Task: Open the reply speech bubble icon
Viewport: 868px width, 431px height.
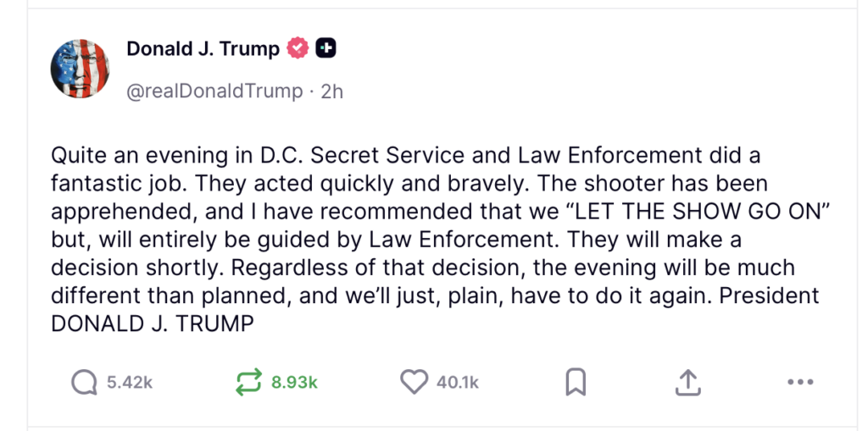Action: [84, 383]
